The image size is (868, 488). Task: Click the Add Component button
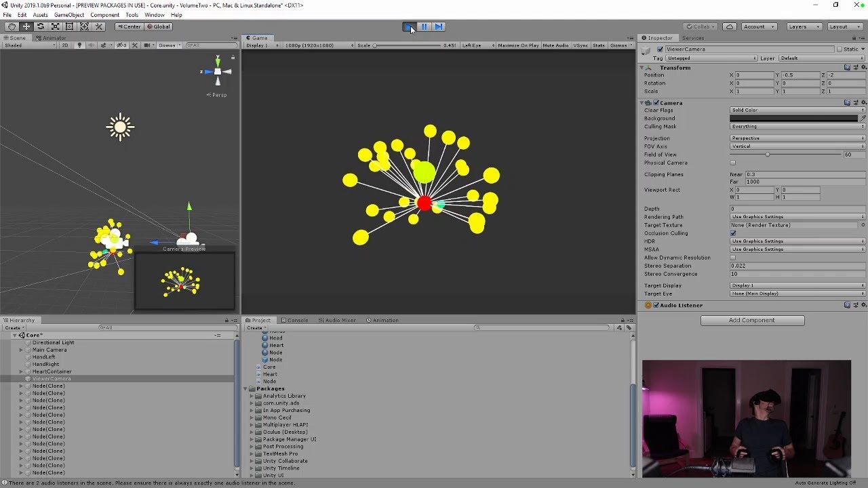click(x=752, y=320)
